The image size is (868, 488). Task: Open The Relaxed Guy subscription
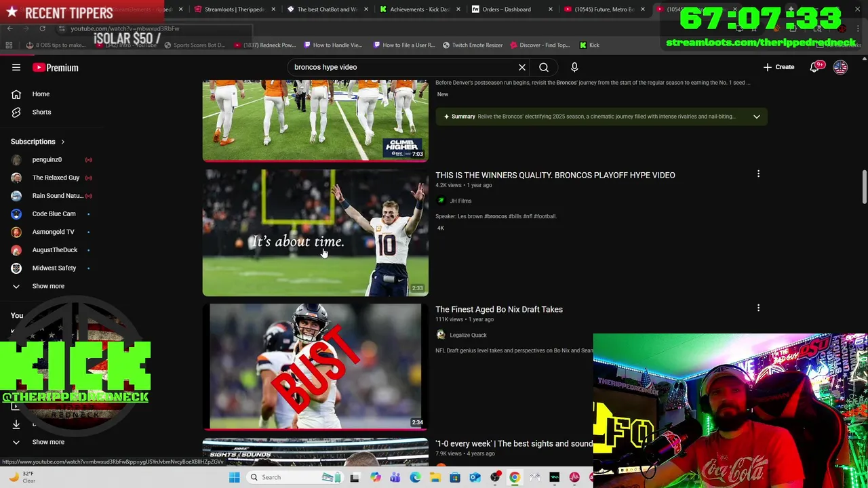pyautogui.click(x=52, y=178)
